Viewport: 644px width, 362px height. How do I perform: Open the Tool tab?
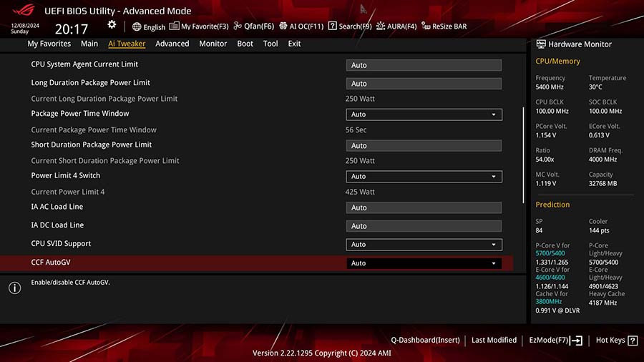(270, 44)
